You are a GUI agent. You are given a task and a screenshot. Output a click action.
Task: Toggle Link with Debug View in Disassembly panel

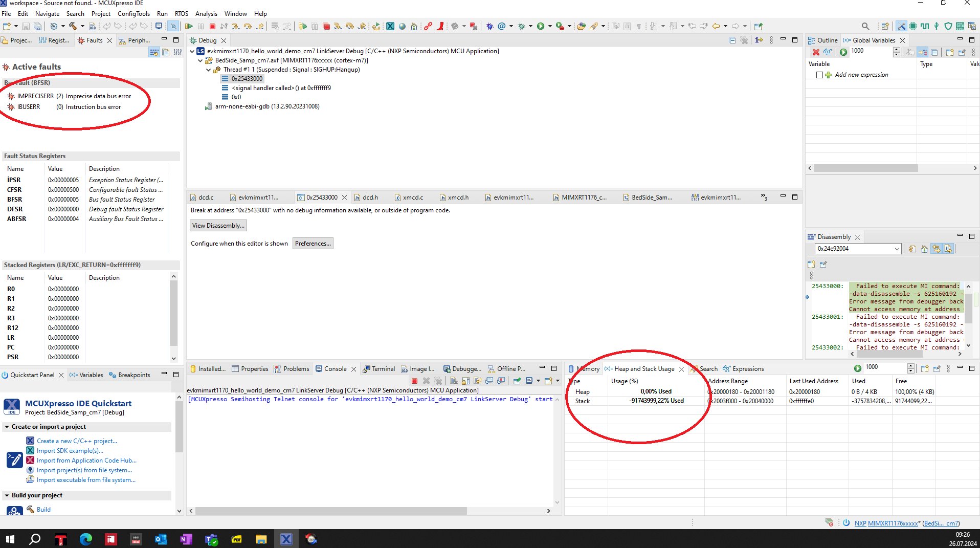pyautogui.click(x=937, y=249)
